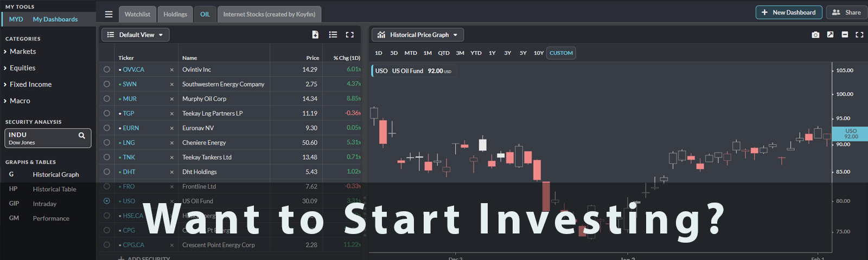This screenshot has width=868, height=260.
Task: Open the chart in a new window icon
Action: (830, 35)
